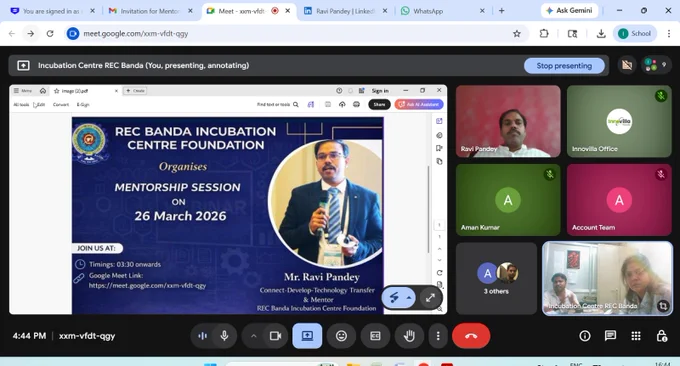Switch to Invitation for Mentor Gmail tab

tap(149, 11)
